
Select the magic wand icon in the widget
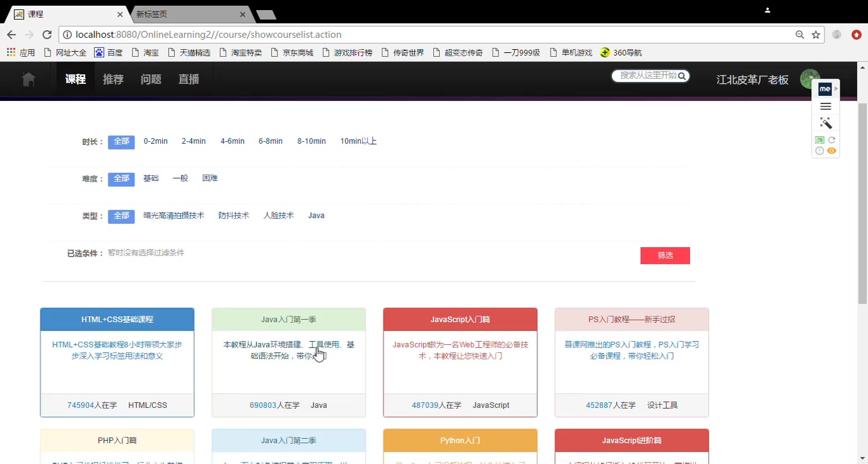[826, 123]
